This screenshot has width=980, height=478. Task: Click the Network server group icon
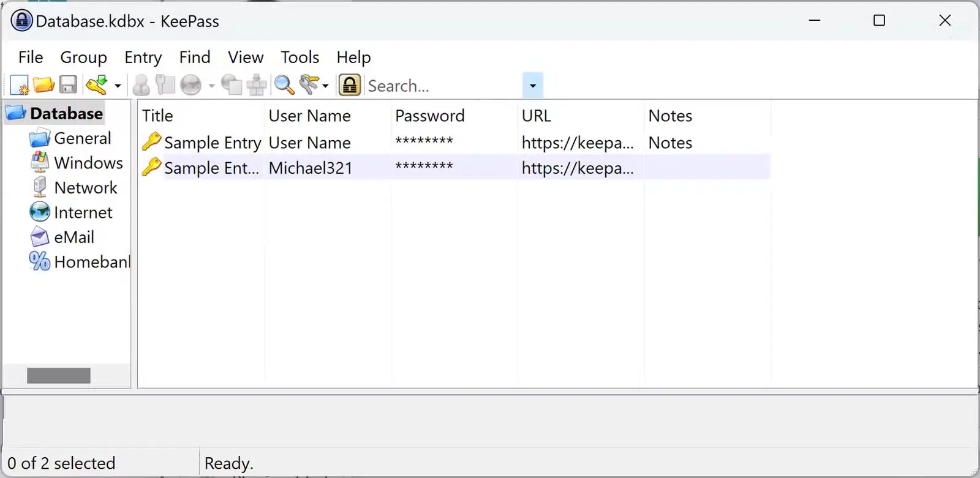coord(40,187)
